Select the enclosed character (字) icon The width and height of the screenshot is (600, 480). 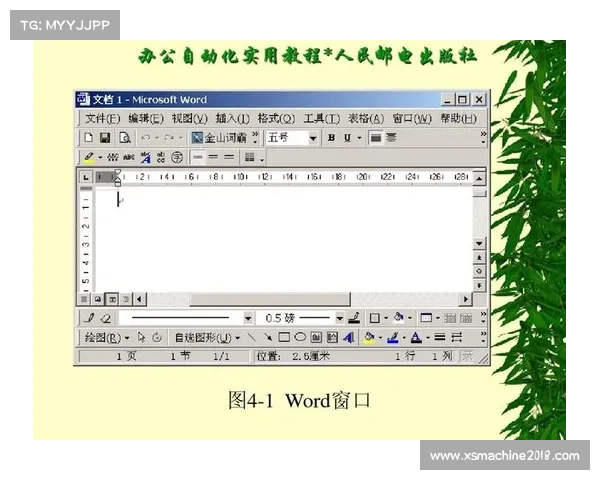tap(177, 157)
